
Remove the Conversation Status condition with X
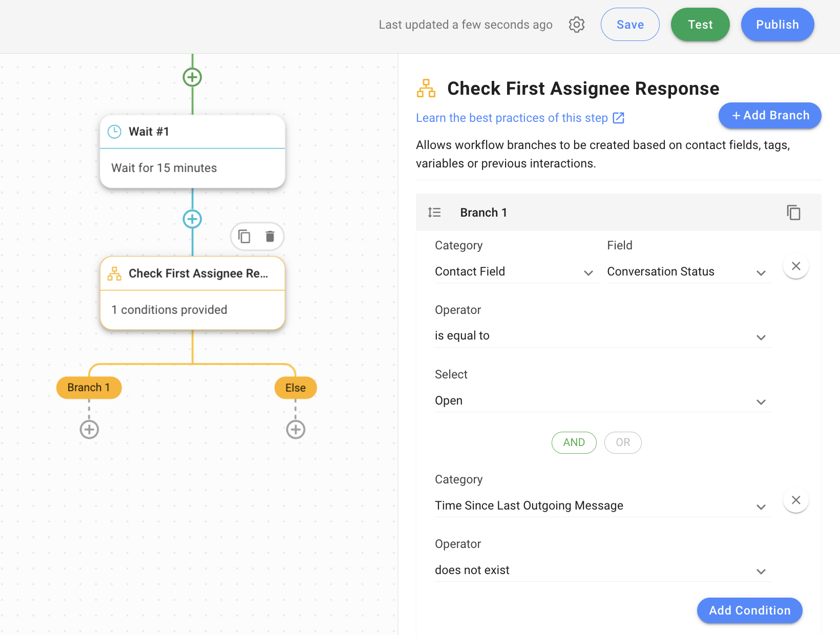click(x=796, y=266)
